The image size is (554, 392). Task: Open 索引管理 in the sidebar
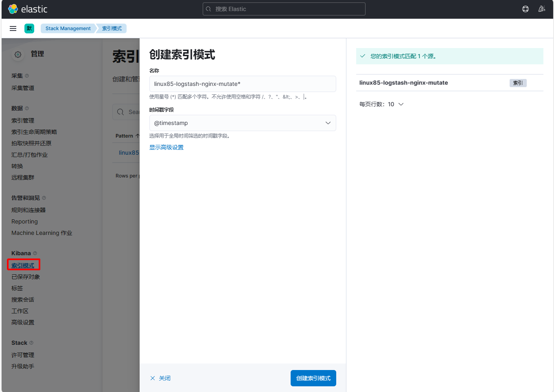[23, 120]
